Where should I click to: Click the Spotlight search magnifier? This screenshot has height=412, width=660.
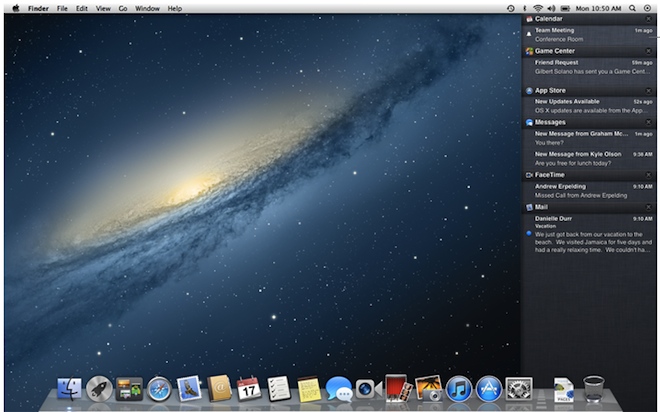(632, 8)
